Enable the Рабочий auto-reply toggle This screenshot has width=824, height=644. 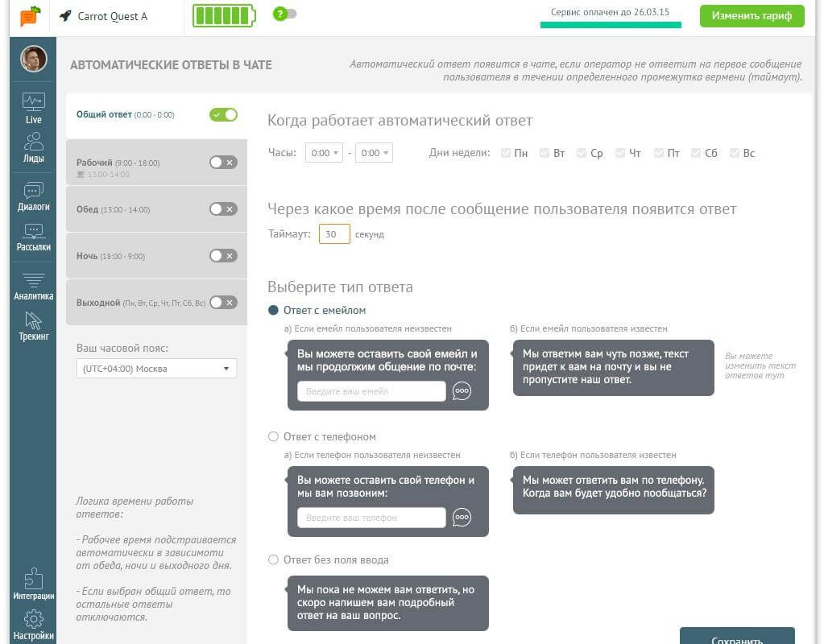pos(223,162)
